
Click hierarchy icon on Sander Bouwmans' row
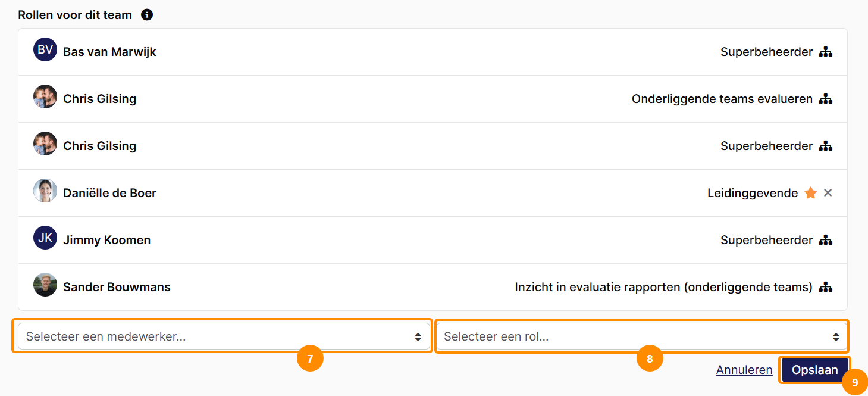point(825,287)
